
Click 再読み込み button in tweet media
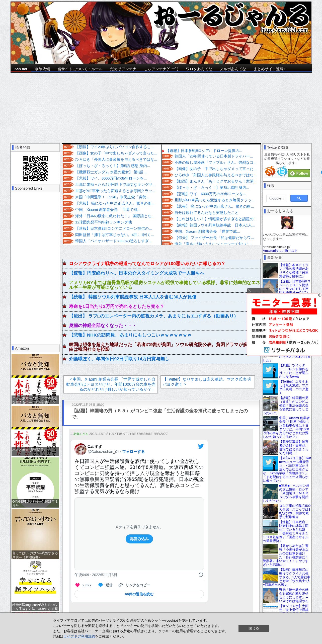[x=139, y=539]
